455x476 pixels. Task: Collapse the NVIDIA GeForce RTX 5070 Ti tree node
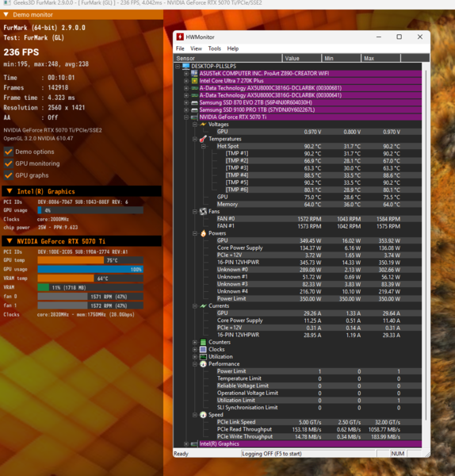tap(186, 117)
